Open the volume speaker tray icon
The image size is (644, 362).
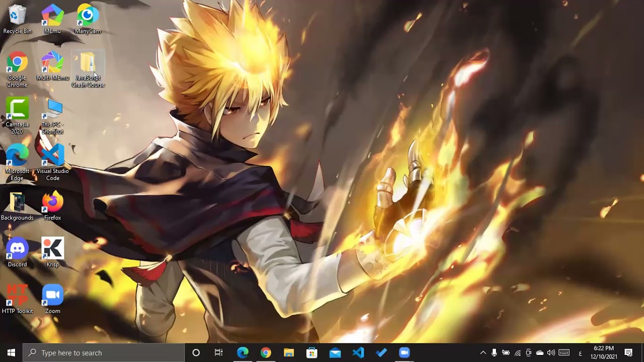click(x=551, y=352)
